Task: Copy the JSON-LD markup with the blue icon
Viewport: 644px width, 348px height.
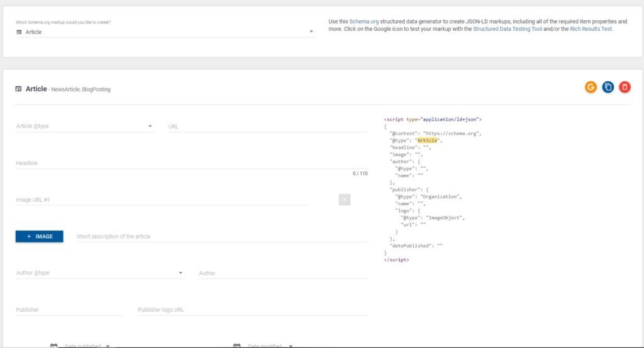Action: coord(608,87)
